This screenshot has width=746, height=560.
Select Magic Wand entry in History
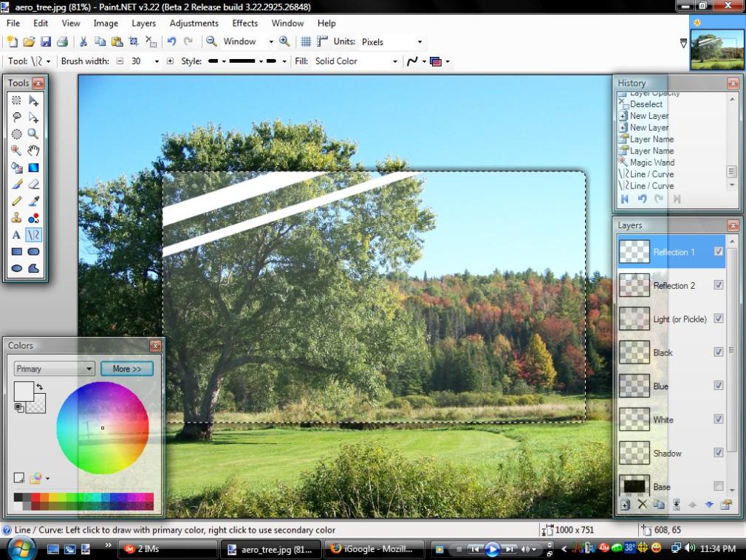(651, 163)
